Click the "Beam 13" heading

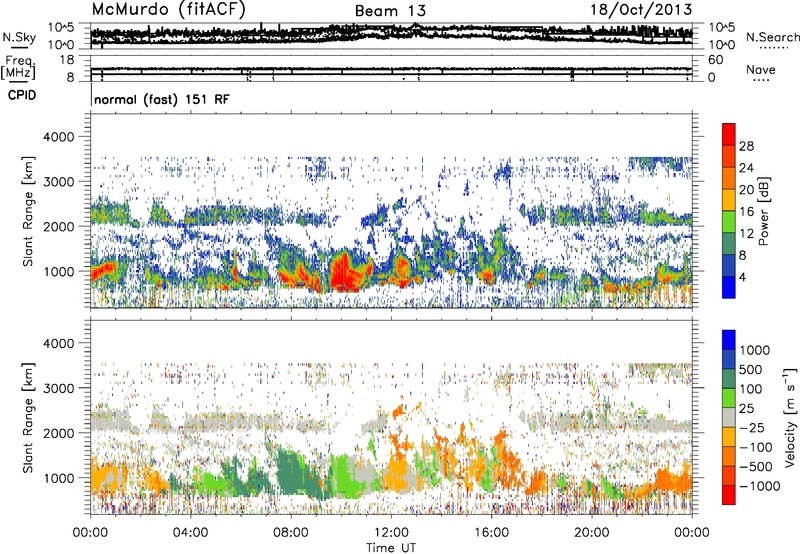390,10
